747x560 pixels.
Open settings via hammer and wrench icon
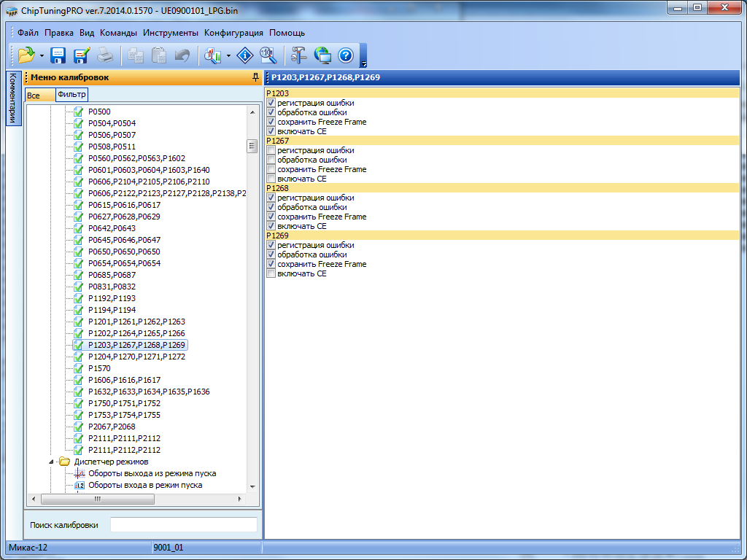pyautogui.click(x=299, y=55)
